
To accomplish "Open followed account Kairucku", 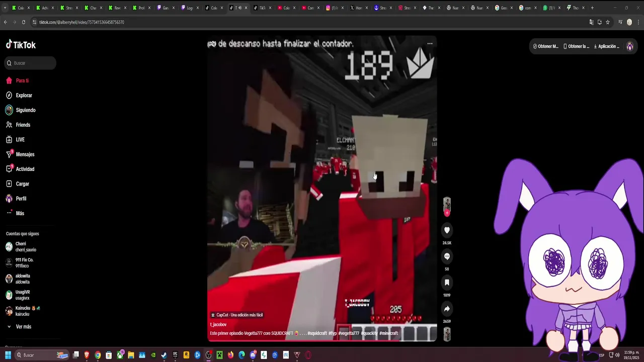I will point(23,311).
